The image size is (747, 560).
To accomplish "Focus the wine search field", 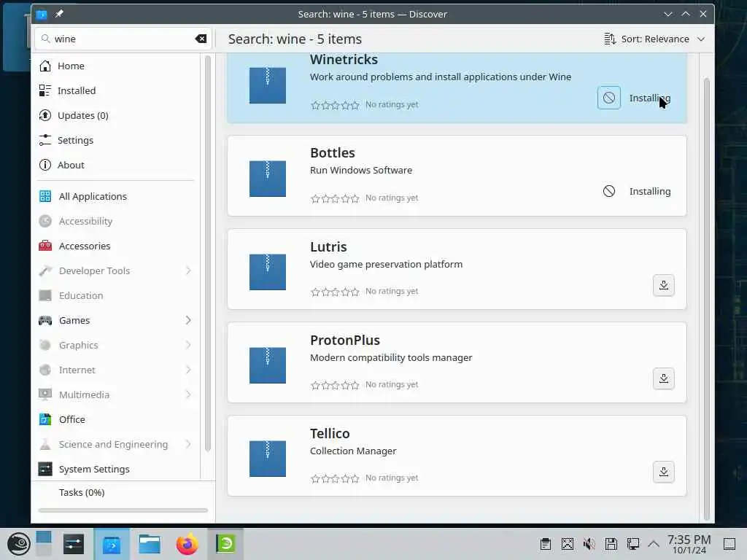I will pos(123,39).
